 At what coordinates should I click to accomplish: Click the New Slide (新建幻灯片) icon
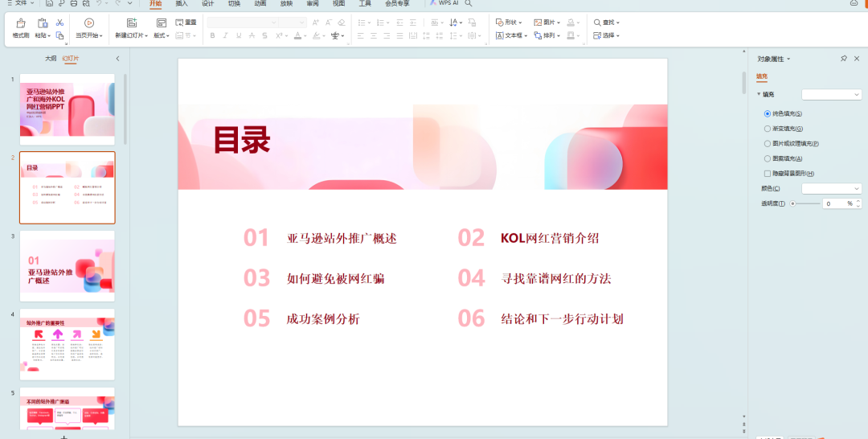coord(132,23)
